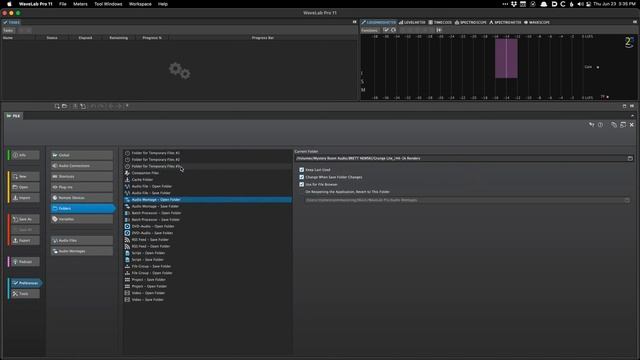The height and width of the screenshot is (360, 640).
Task: Select Audio Montage - Save Folder
Action: [207, 206]
